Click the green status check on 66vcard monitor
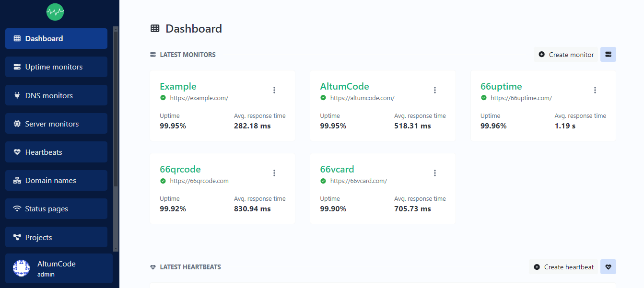The height and width of the screenshot is (288, 644). 323,181
